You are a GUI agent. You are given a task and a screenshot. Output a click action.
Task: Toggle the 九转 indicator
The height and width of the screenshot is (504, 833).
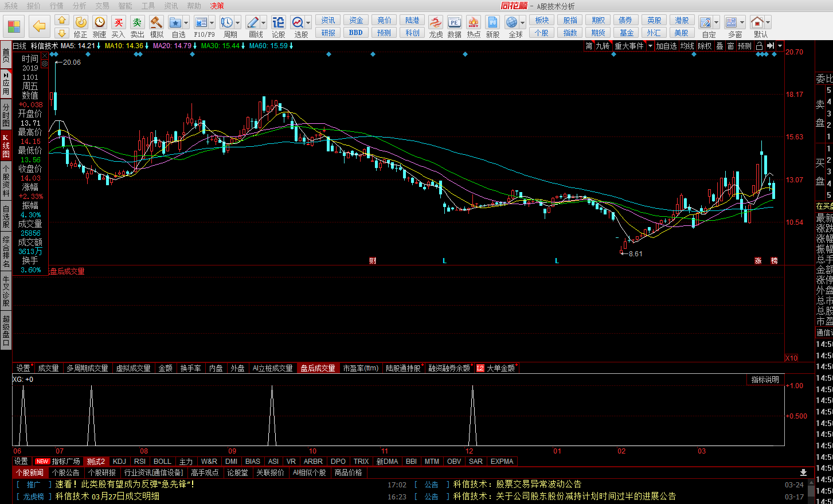[603, 46]
